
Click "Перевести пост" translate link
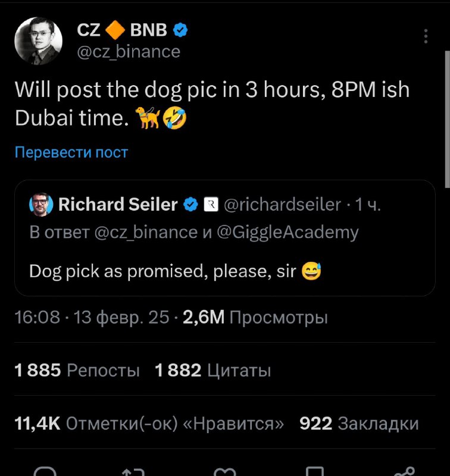71,152
